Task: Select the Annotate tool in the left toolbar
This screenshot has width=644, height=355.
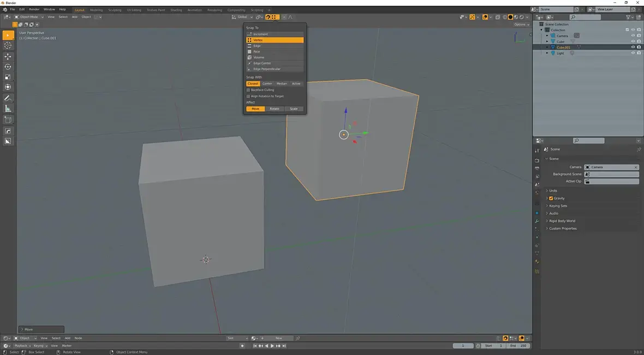Action: (x=8, y=98)
